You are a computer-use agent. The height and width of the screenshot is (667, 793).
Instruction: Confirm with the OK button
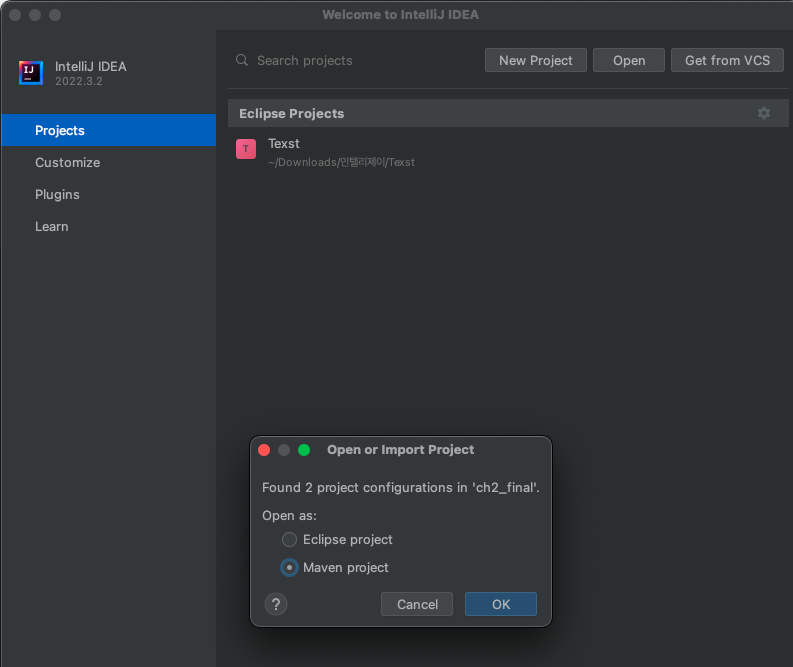coord(501,604)
